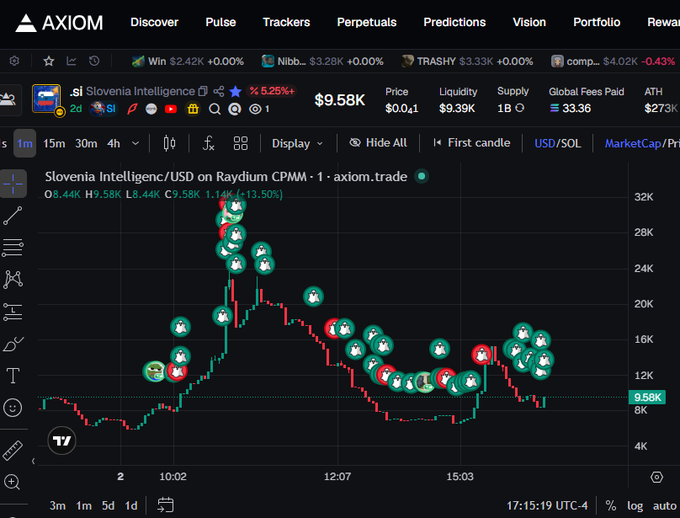This screenshot has width=680, height=518.
Task: Expand the timeframe dropdown chevron
Action: point(135,143)
